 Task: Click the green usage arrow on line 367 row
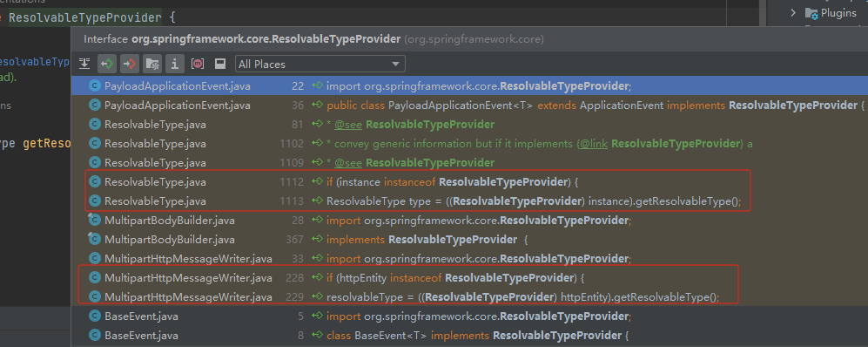click(317, 240)
